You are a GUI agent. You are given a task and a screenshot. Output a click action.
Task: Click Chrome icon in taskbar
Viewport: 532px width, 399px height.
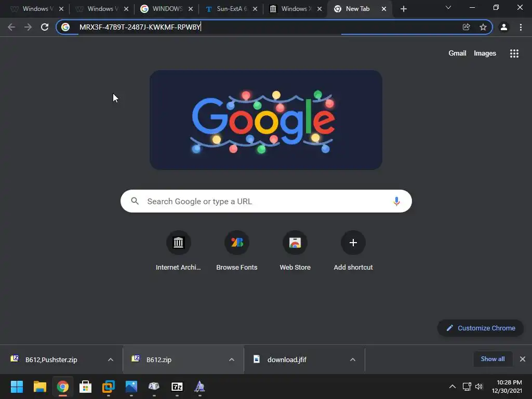tap(63, 387)
